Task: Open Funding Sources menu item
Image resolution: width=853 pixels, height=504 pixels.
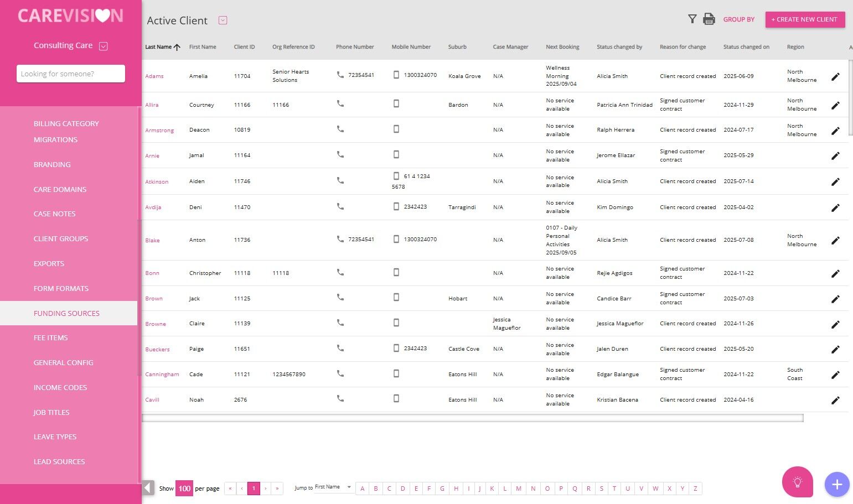Action: [69, 313]
